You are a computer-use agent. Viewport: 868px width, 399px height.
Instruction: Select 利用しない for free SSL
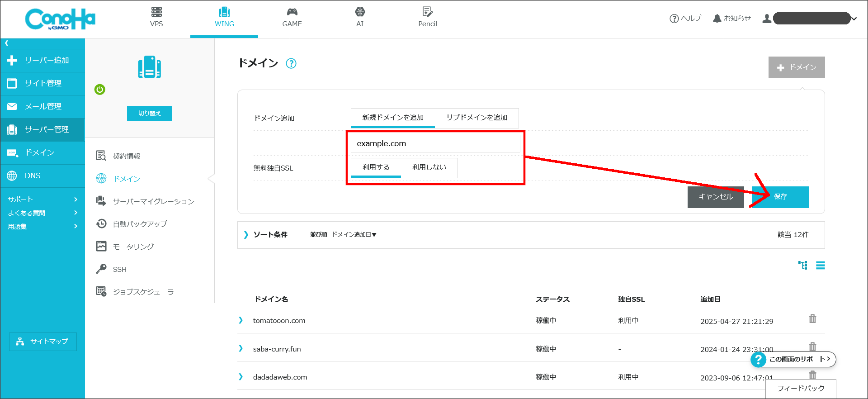pyautogui.click(x=429, y=167)
